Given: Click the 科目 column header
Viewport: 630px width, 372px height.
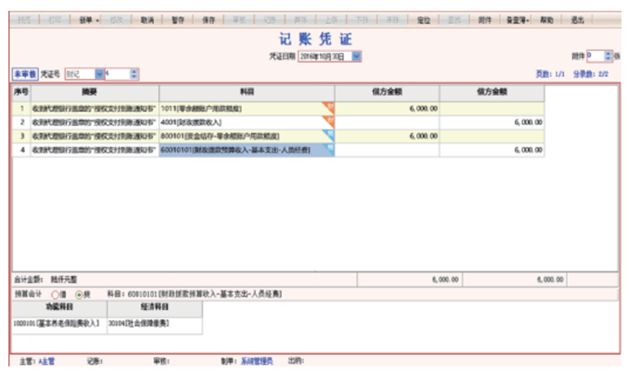Looking at the screenshot, I should [x=247, y=92].
